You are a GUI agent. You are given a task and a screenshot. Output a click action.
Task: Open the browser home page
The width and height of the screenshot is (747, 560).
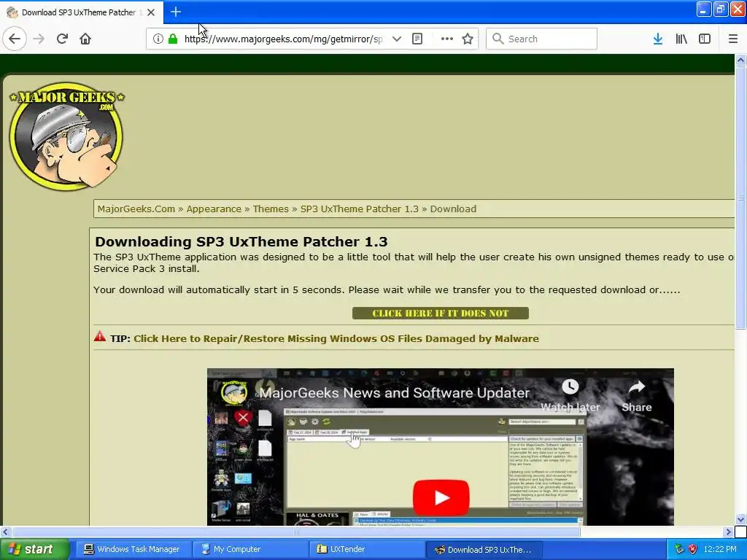85,39
